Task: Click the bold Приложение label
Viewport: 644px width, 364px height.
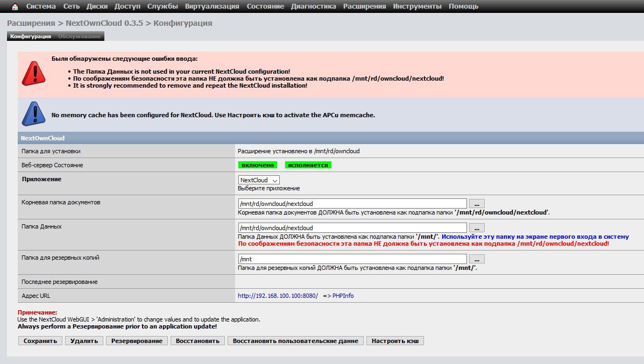Action: click(41, 179)
